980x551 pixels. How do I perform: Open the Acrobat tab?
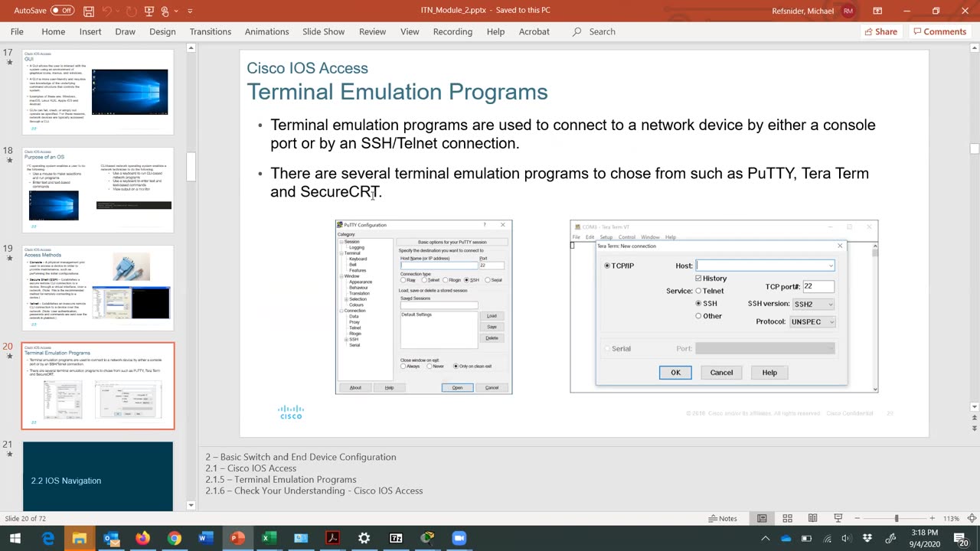[x=534, y=31]
